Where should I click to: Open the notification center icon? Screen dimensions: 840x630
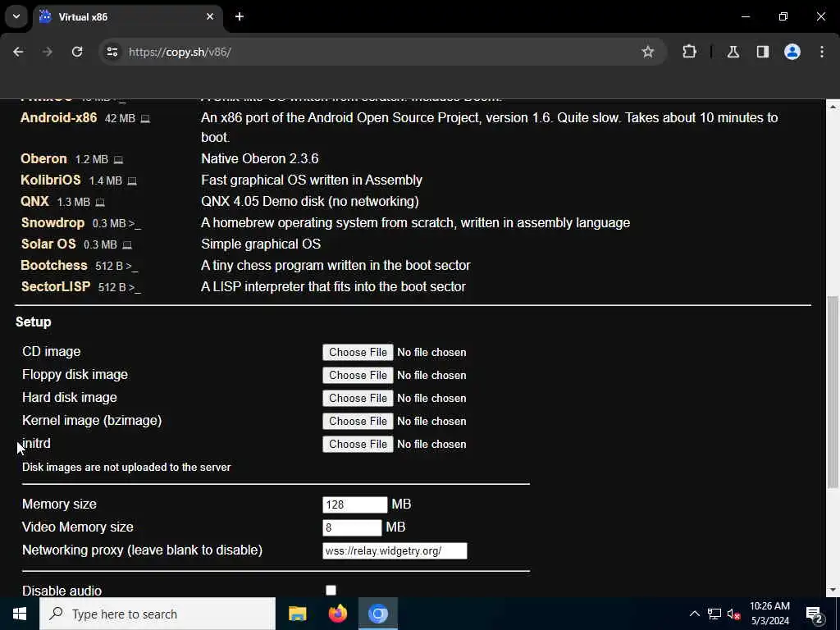tap(815, 614)
